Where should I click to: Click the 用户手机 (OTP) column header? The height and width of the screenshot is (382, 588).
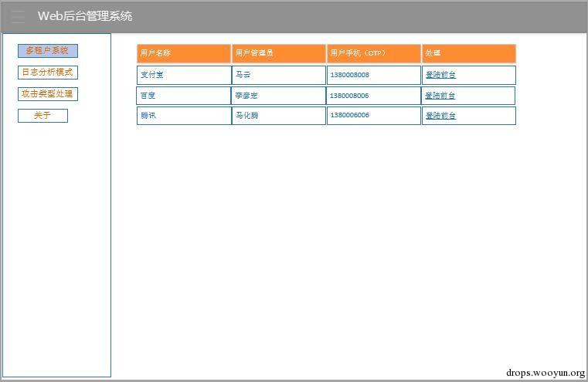coord(374,53)
